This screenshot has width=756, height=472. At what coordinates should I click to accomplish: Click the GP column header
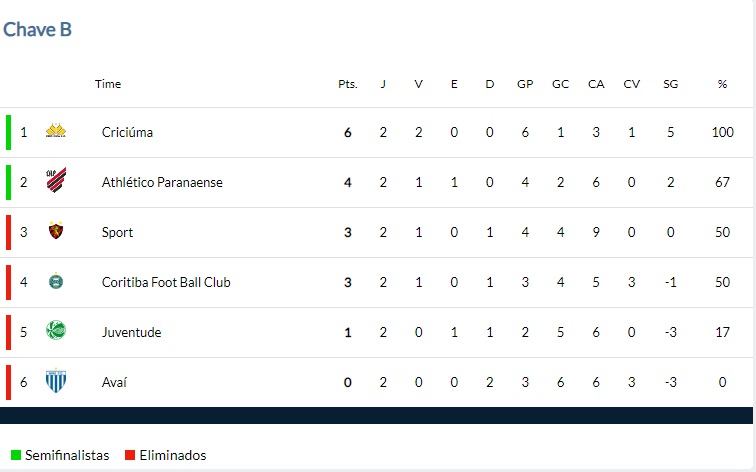[525, 84]
